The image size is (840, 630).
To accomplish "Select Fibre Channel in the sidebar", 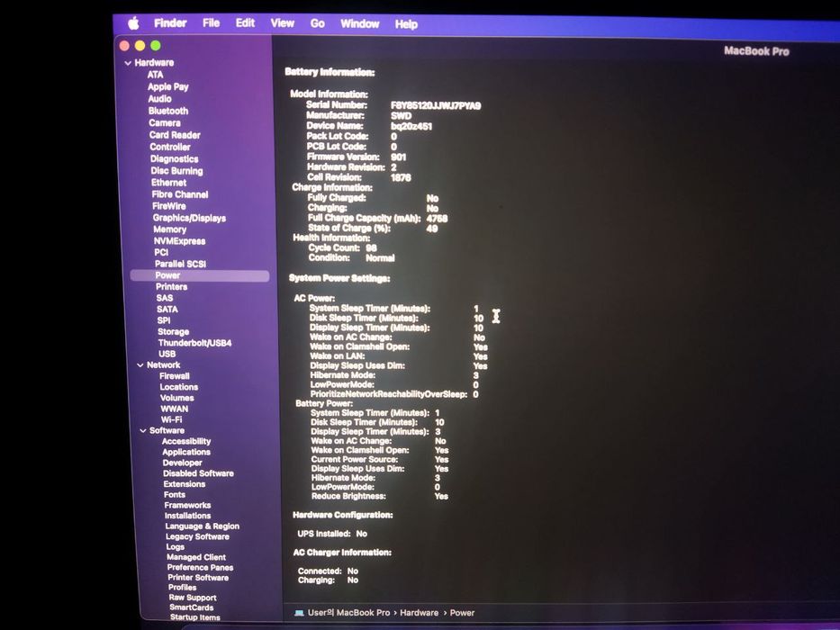I will click(180, 194).
